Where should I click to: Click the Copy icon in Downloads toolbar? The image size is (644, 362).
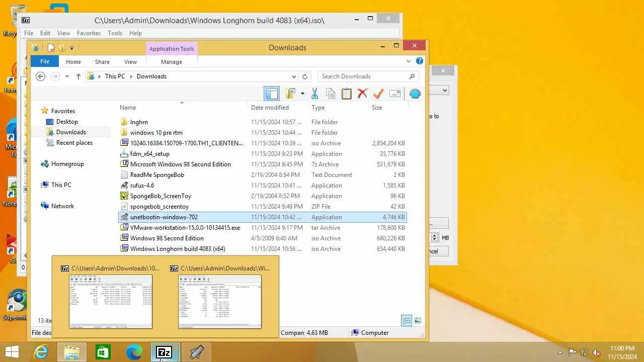[x=331, y=94]
